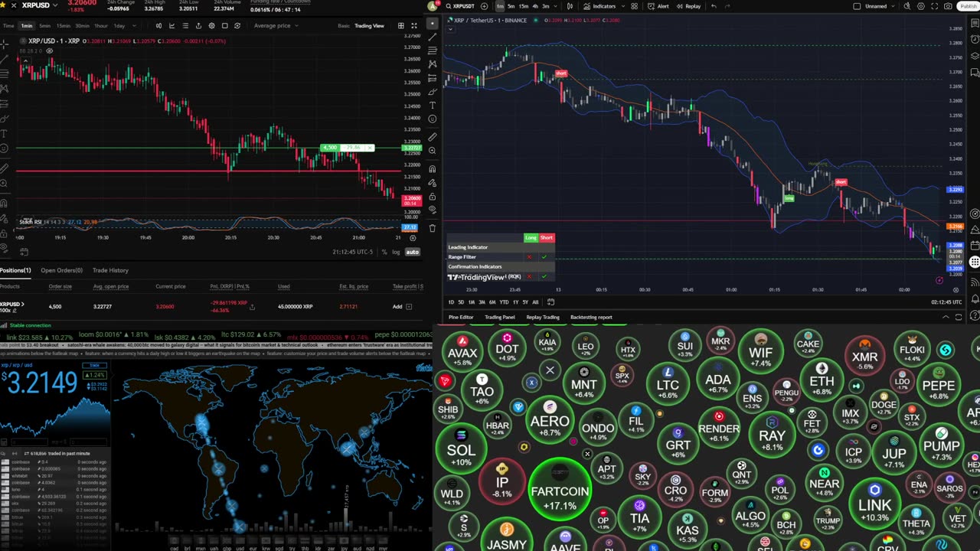Select 1D range at chart bottom
Screen dimensions: 980x551
452,302
